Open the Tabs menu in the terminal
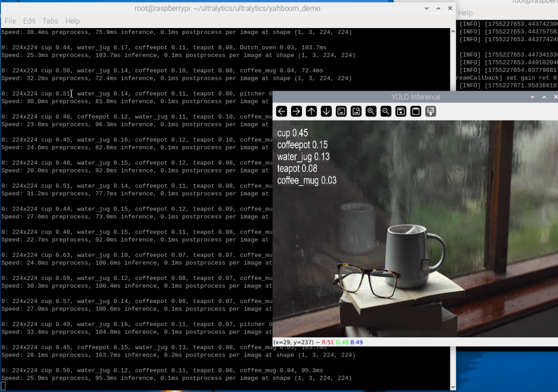 coord(50,21)
